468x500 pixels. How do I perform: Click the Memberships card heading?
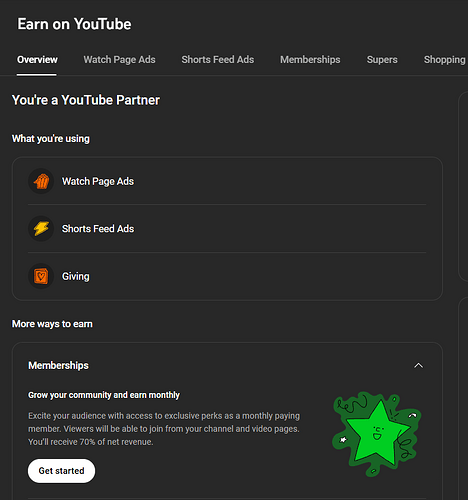(58, 366)
